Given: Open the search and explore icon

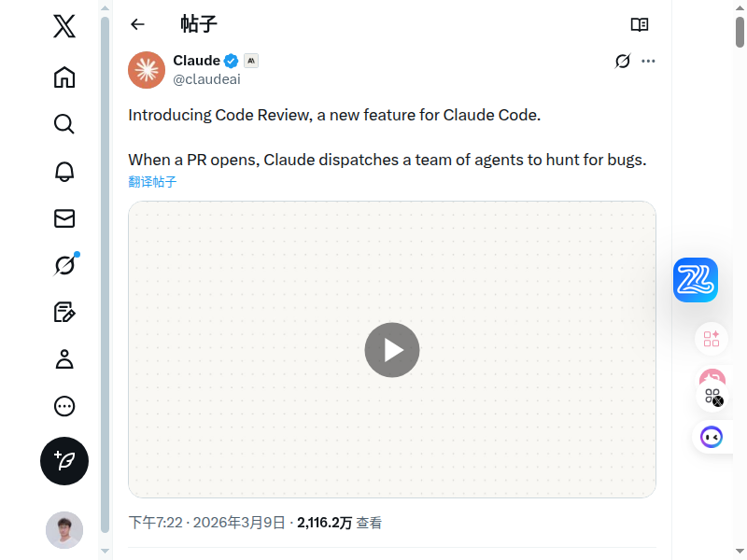Looking at the screenshot, I should tap(64, 124).
